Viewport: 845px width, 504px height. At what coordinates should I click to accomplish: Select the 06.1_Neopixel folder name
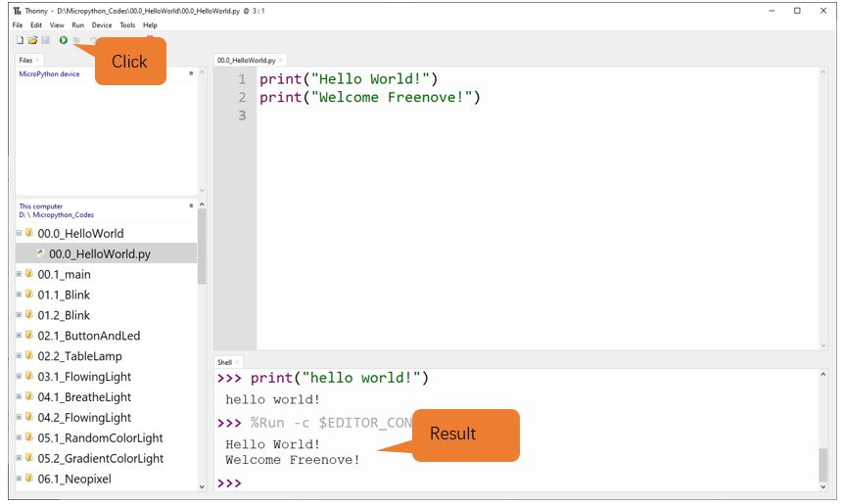pyautogui.click(x=74, y=480)
